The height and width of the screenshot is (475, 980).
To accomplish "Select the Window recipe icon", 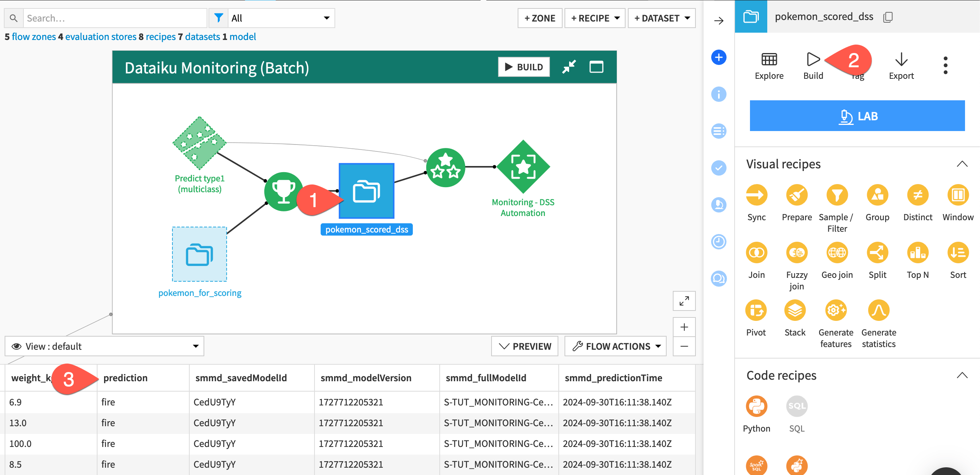I will pos(958,195).
